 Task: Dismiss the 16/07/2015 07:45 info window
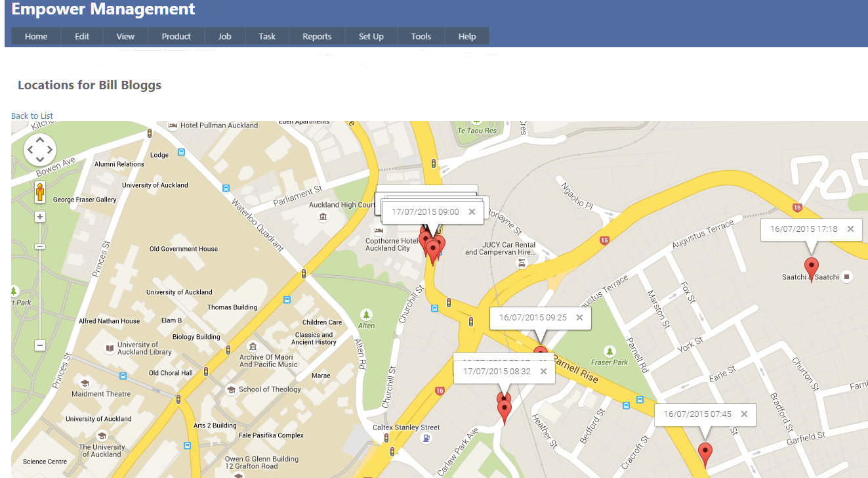tap(744, 414)
